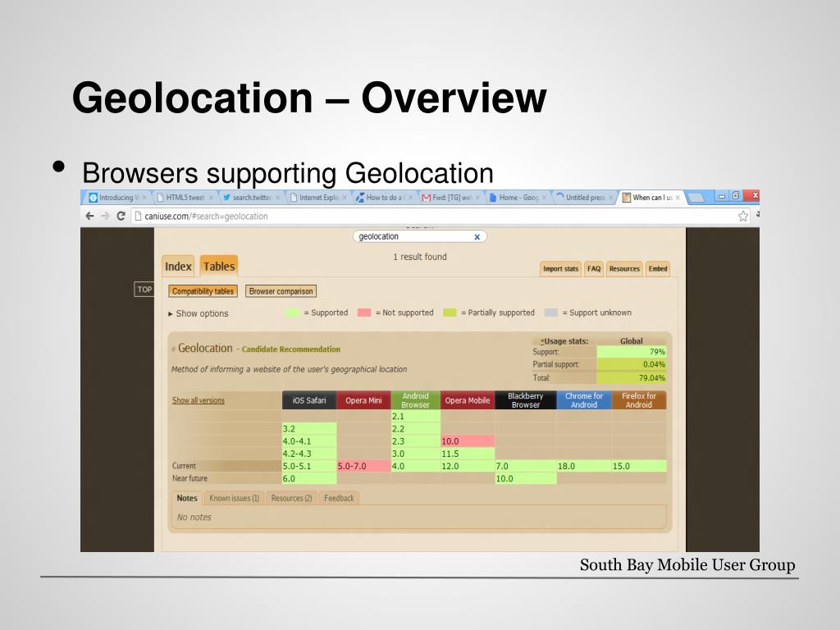The width and height of the screenshot is (840, 630).
Task: Open the FAQ button
Action: click(x=594, y=268)
